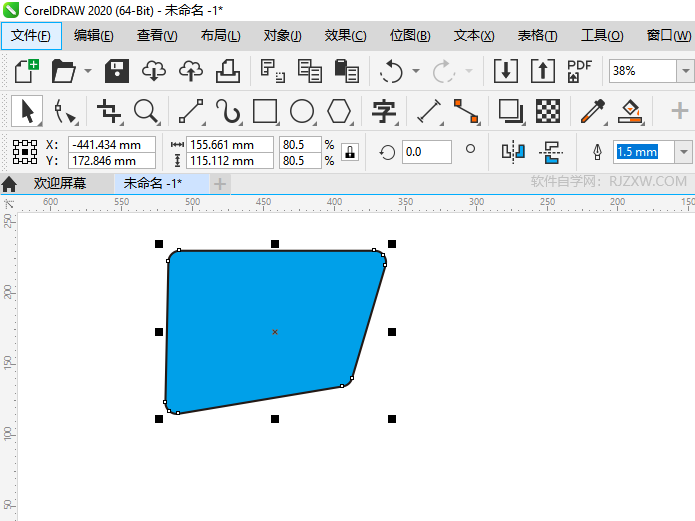Select the Polygon tool
The image size is (695, 521).
click(x=340, y=110)
